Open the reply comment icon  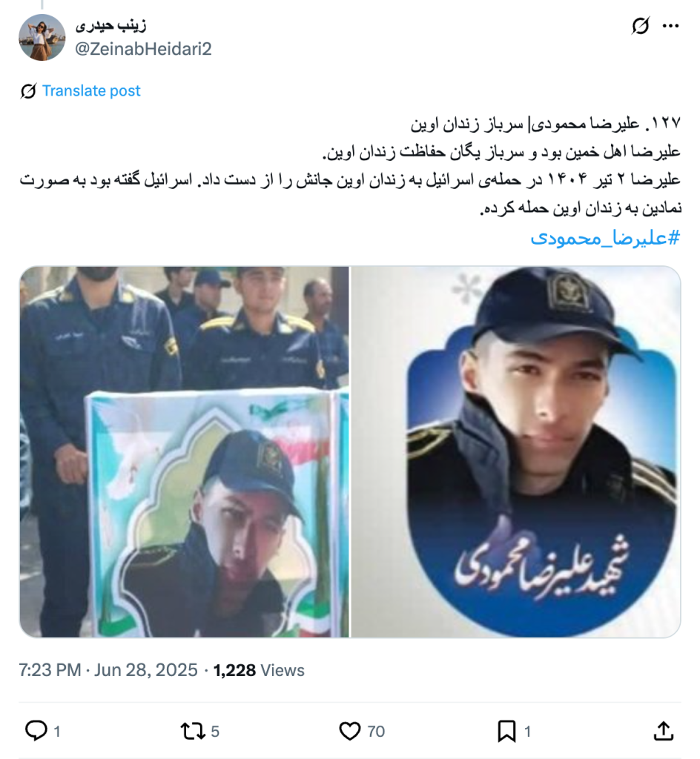pyautogui.click(x=36, y=731)
